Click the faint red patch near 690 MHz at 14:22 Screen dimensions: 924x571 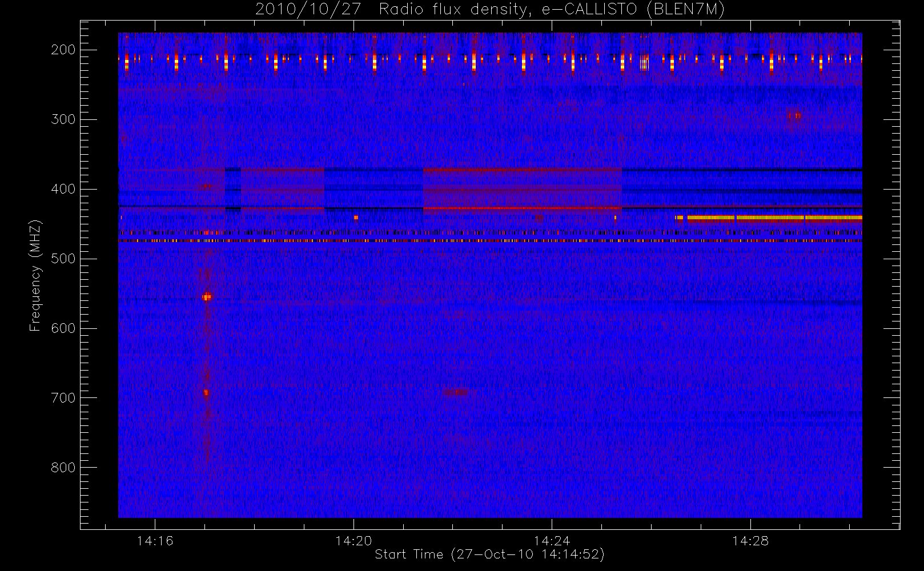(x=456, y=392)
